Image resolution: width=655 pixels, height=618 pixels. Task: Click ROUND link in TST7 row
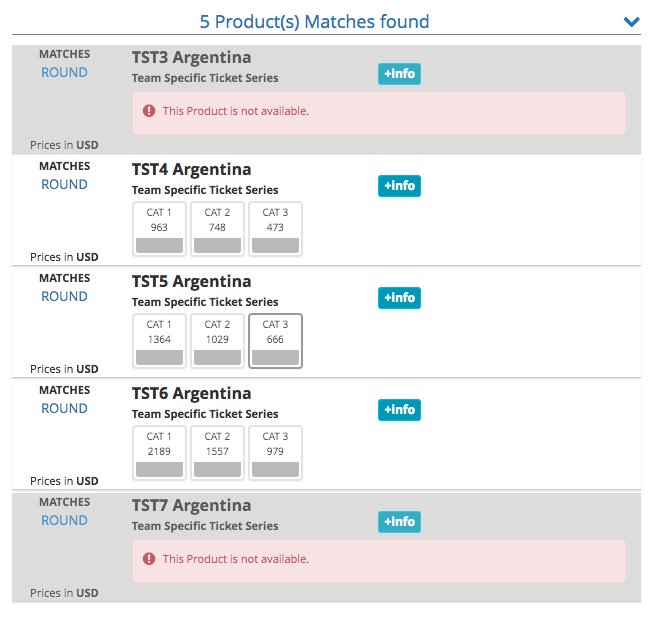(64, 520)
